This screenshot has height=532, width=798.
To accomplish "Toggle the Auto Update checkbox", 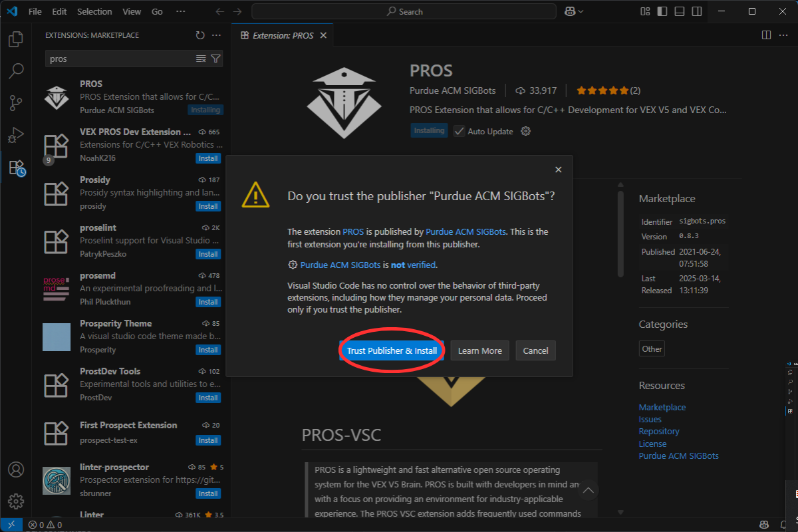I will 459,131.
